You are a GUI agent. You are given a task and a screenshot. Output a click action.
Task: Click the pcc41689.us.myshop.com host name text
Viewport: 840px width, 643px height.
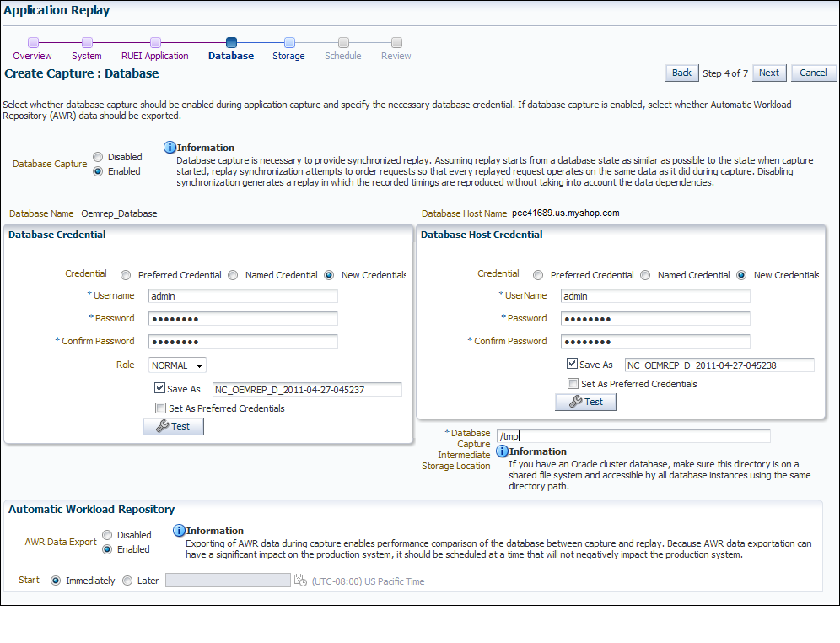(566, 213)
